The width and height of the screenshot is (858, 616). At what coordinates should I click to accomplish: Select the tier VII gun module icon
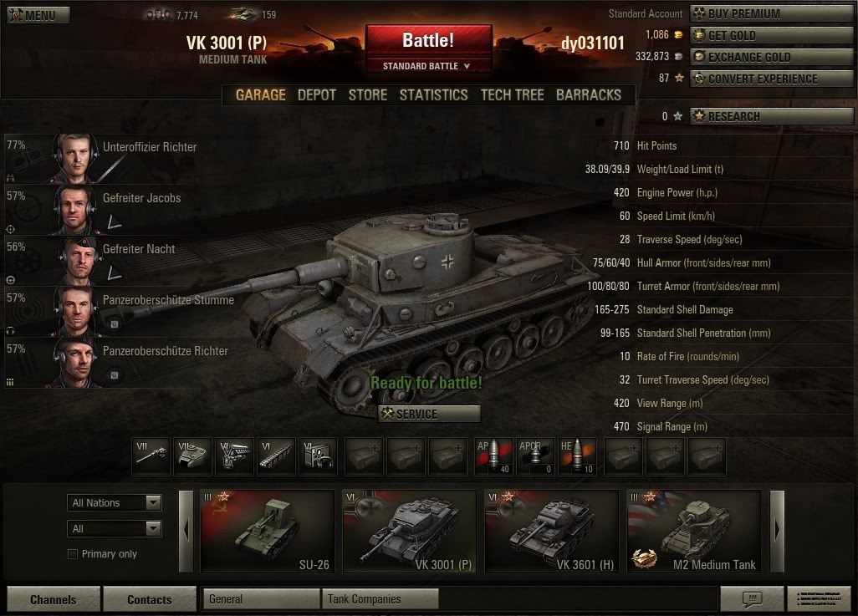[x=151, y=456]
